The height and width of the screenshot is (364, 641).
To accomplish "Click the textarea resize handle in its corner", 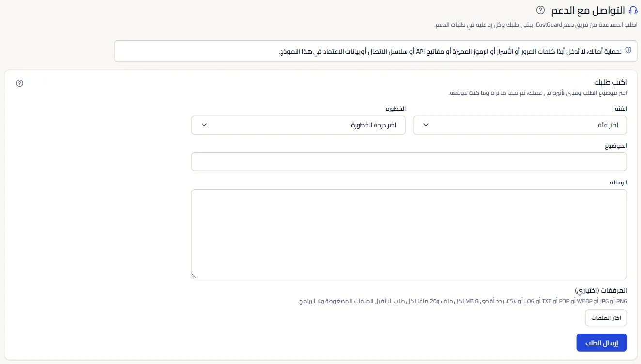I will point(194,276).
